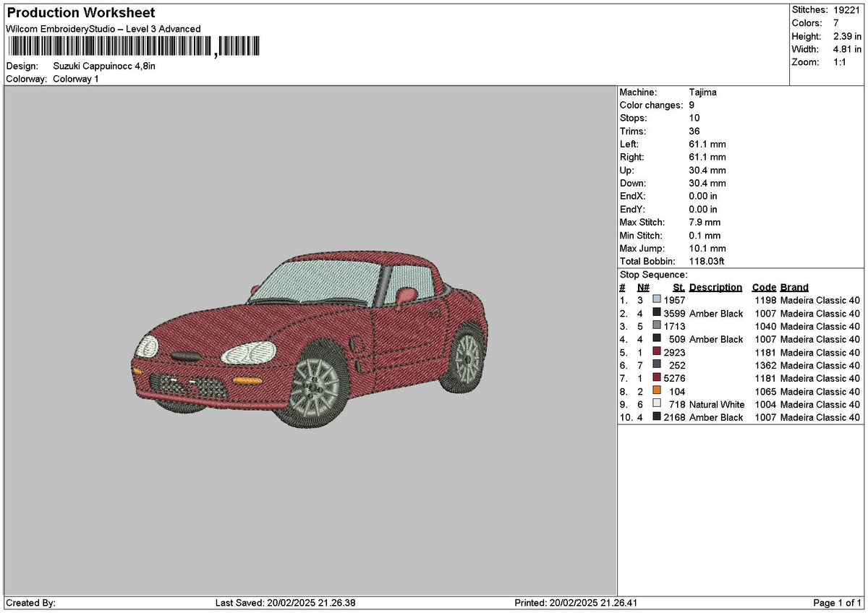Select the Trims value '36'
The image size is (868, 613).
pos(694,132)
